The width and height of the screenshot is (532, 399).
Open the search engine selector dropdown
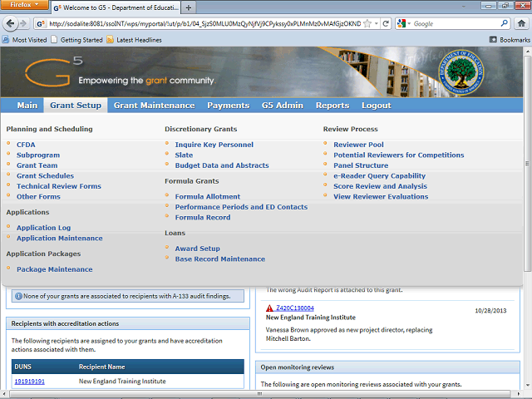(404, 23)
